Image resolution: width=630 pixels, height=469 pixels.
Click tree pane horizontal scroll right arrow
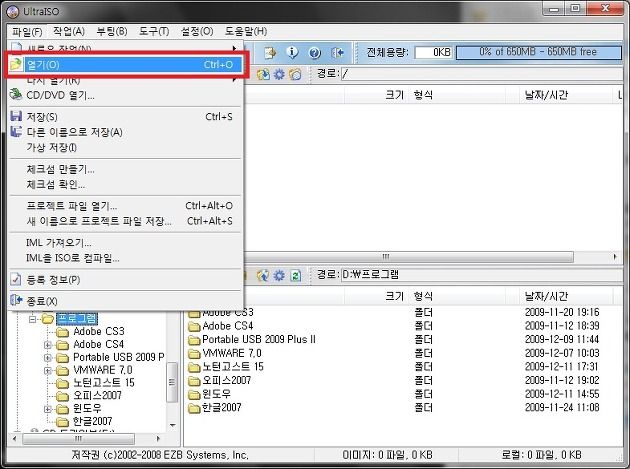[158, 438]
